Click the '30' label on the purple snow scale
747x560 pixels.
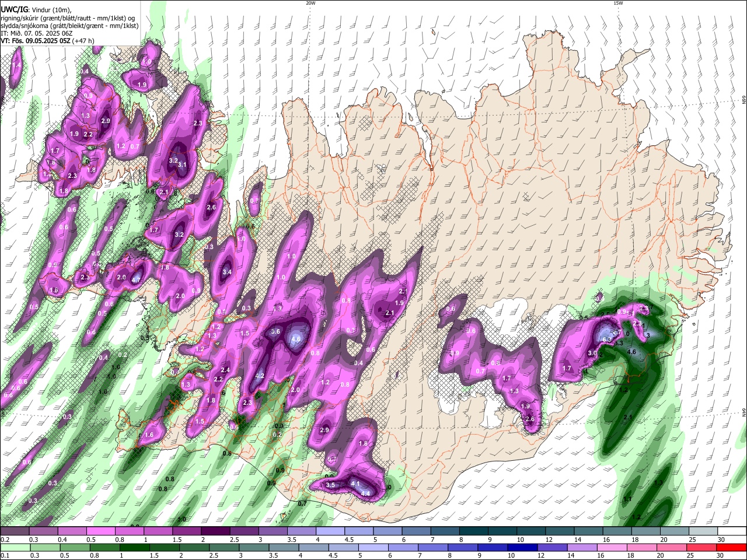[721, 540]
